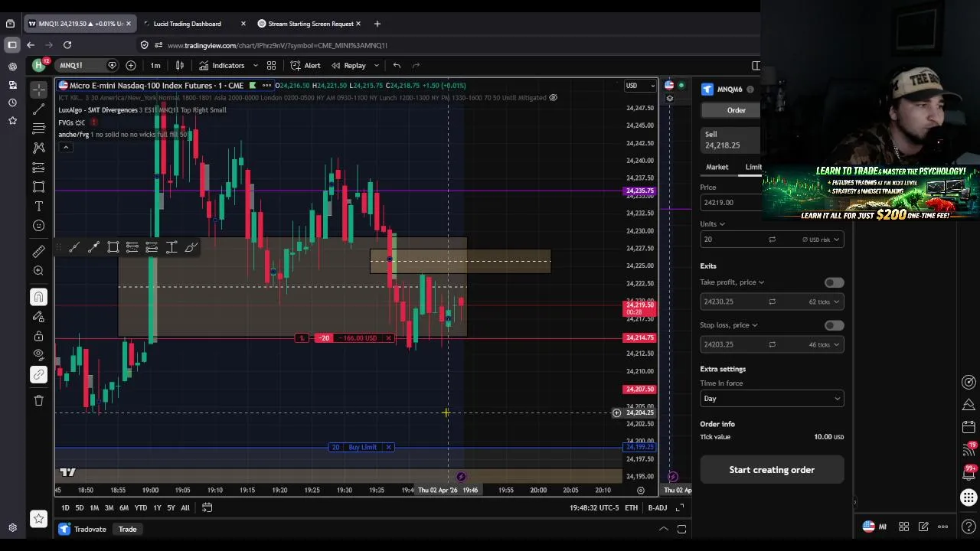This screenshot has width=980, height=551.
Task: Switch to the Limit order tab
Action: tap(753, 167)
